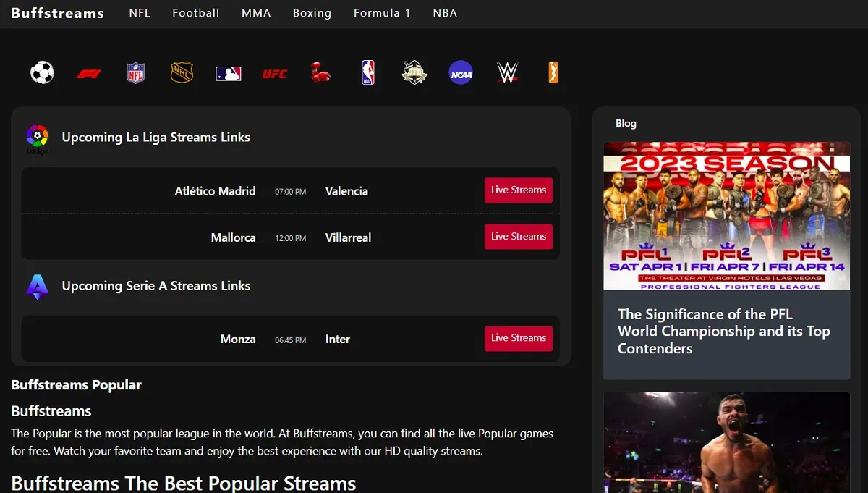Viewport: 868px width, 493px height.
Task: Select the NFL shield icon
Action: (135, 72)
